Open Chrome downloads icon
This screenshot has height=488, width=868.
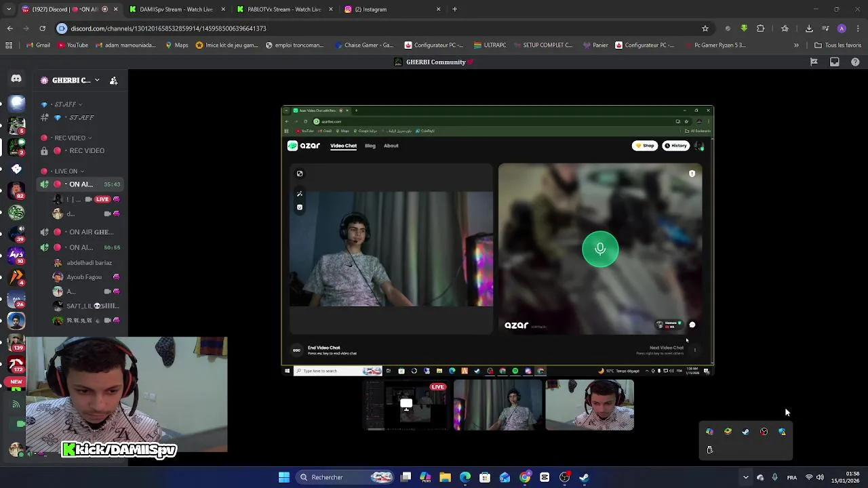(809, 28)
